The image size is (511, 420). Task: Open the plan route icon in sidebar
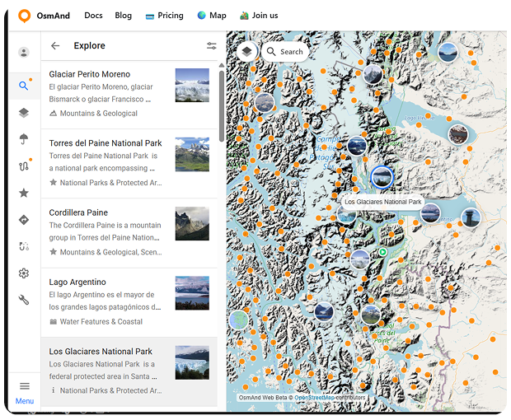pyautogui.click(x=24, y=246)
